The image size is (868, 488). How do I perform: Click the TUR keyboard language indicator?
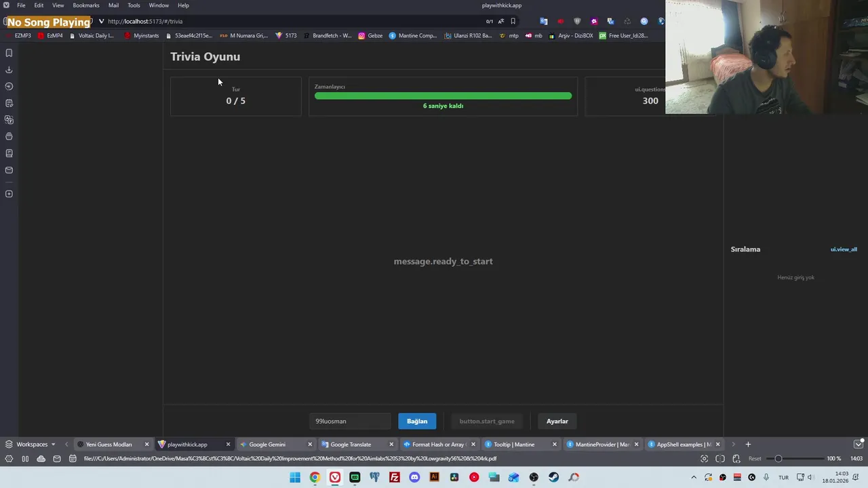pyautogui.click(x=783, y=477)
